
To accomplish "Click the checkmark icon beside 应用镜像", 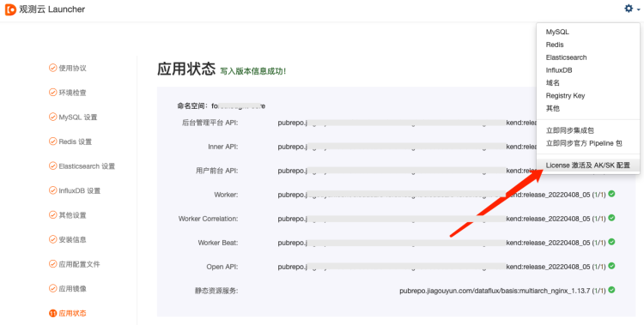I will point(52,288).
